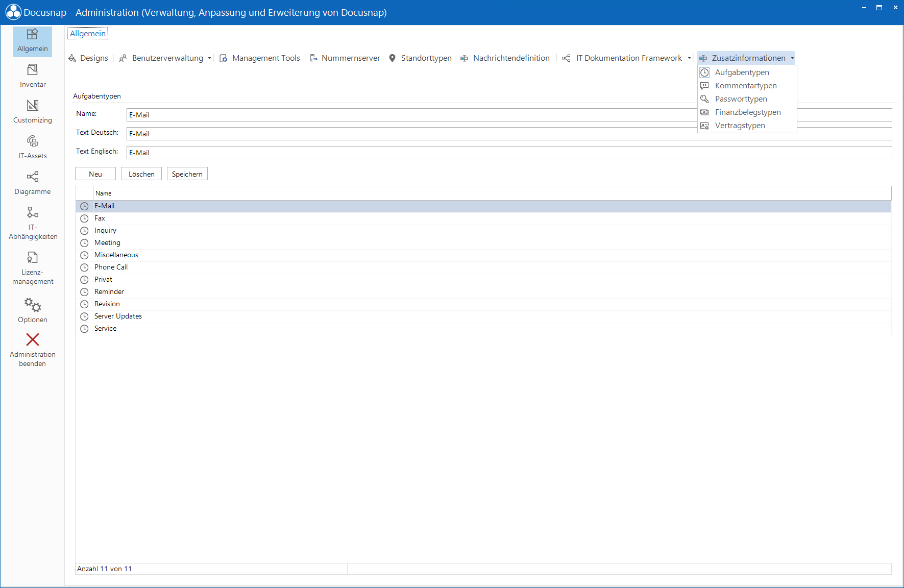Click into the Text Englisch field

click(x=509, y=153)
